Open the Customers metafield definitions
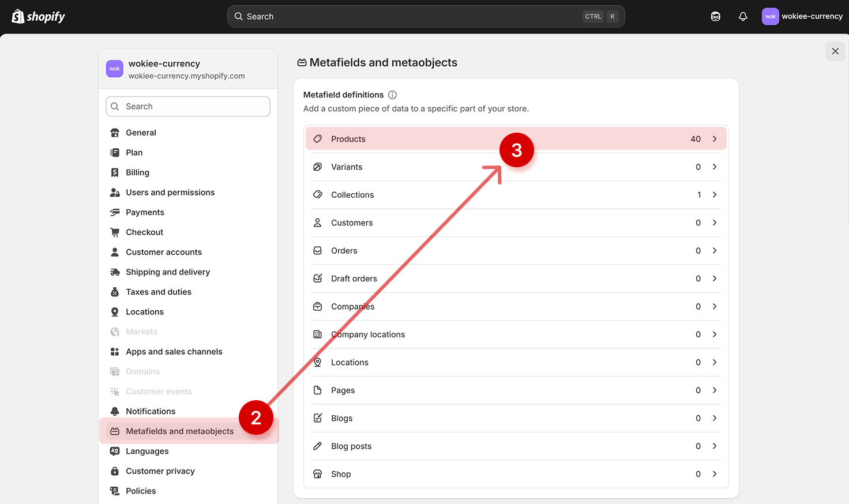The width and height of the screenshot is (849, 504). tap(352, 223)
